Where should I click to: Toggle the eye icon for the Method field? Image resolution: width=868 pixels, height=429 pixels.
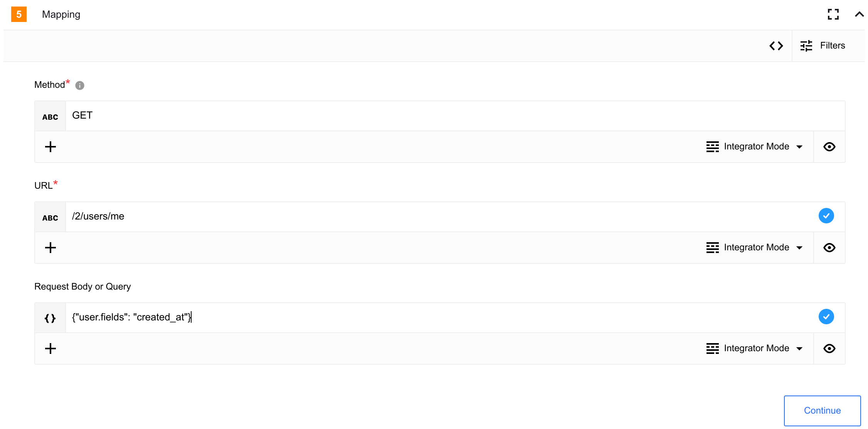[x=829, y=146]
